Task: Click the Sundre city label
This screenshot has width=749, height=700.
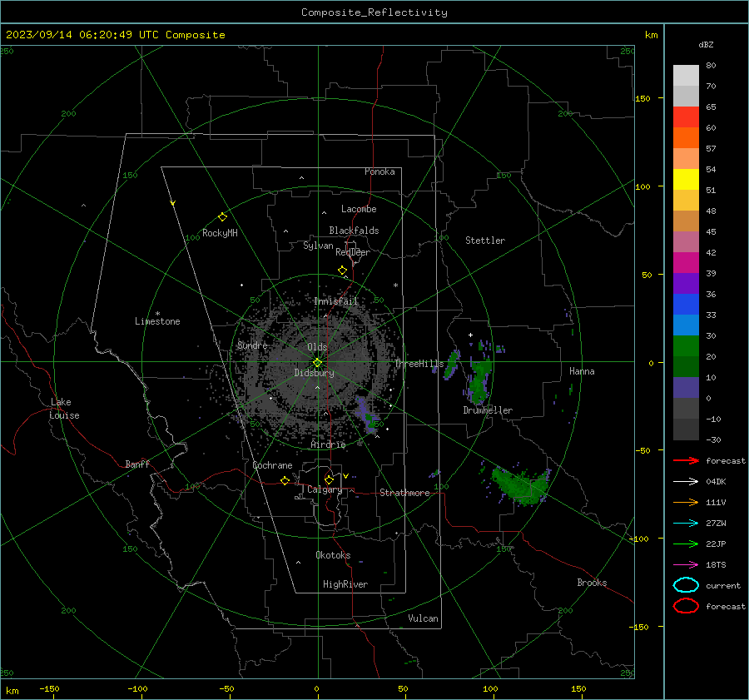Action: [x=252, y=345]
